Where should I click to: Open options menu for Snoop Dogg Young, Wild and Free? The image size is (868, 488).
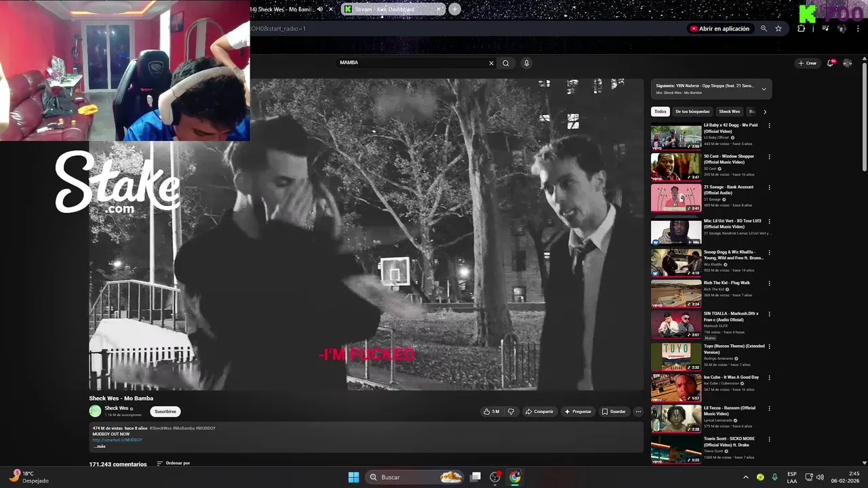tap(769, 252)
